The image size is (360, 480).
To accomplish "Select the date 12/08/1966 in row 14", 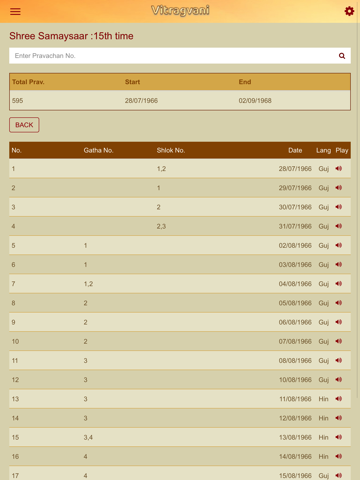I will [295, 418].
